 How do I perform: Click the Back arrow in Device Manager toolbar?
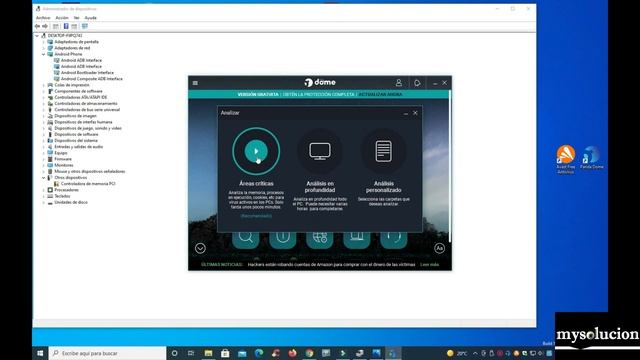coord(38,26)
